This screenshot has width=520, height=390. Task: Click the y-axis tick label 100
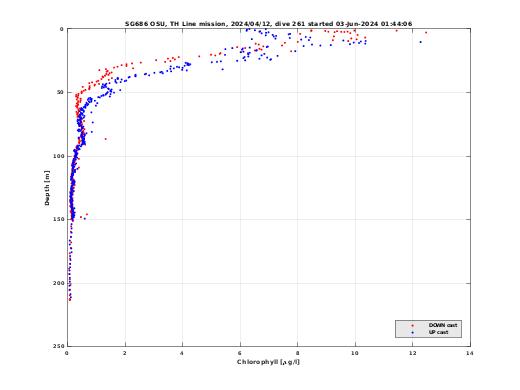59,156
